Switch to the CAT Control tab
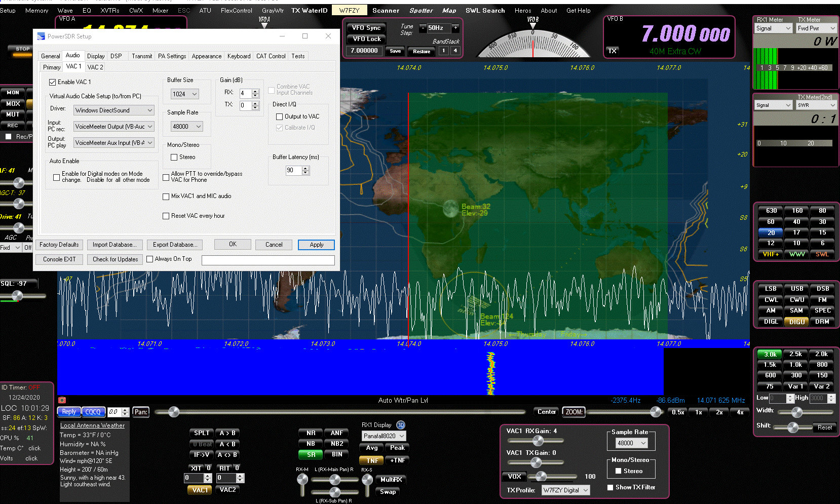 [x=271, y=56]
